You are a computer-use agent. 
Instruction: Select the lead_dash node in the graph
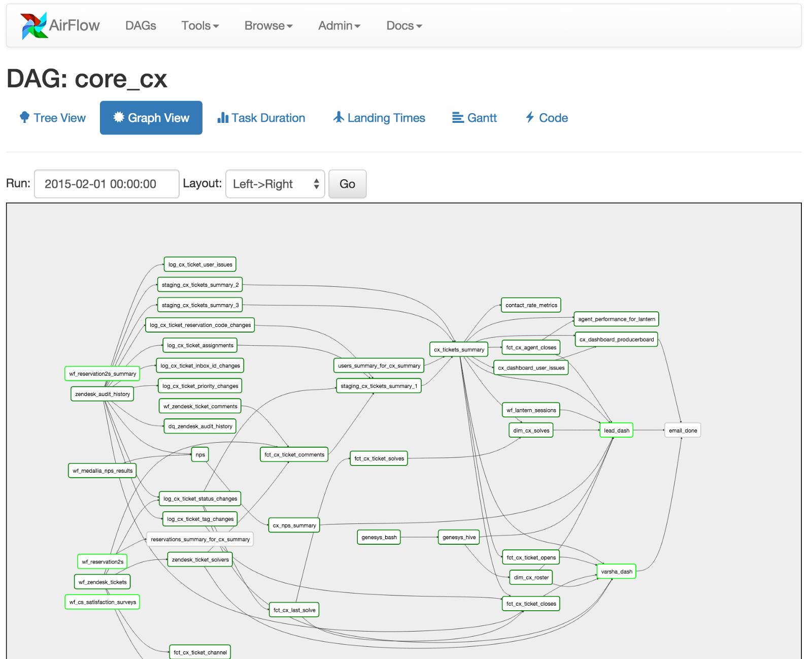pos(616,430)
